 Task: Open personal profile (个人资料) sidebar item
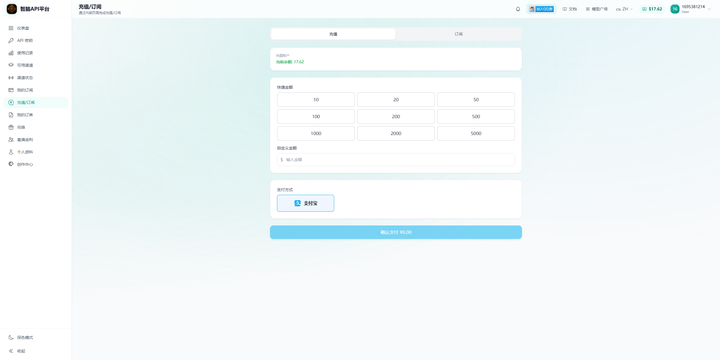coord(36,152)
